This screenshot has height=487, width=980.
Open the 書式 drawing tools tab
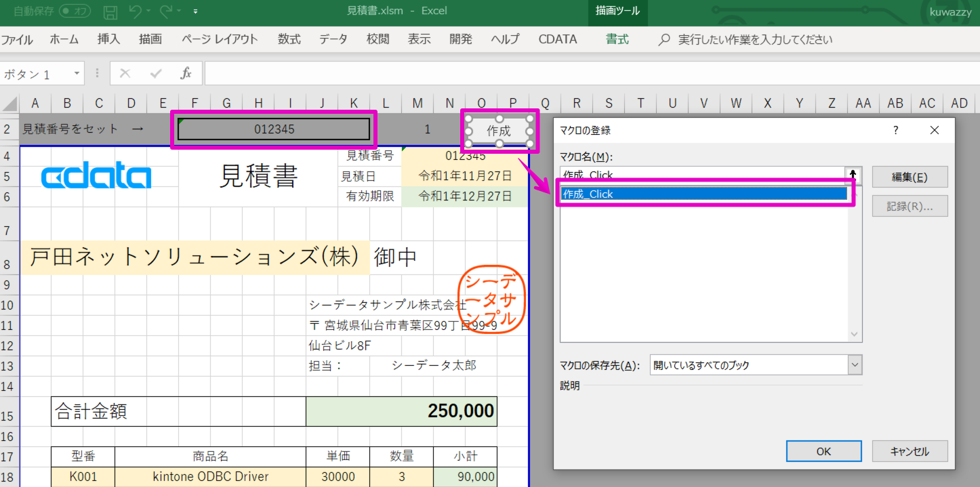point(617,39)
